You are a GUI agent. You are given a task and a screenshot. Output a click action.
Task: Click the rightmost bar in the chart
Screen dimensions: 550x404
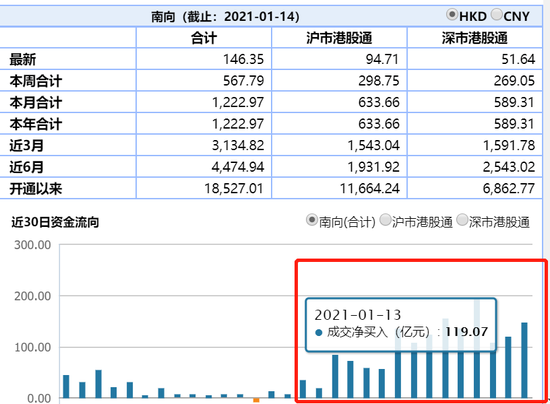[x=524, y=360]
